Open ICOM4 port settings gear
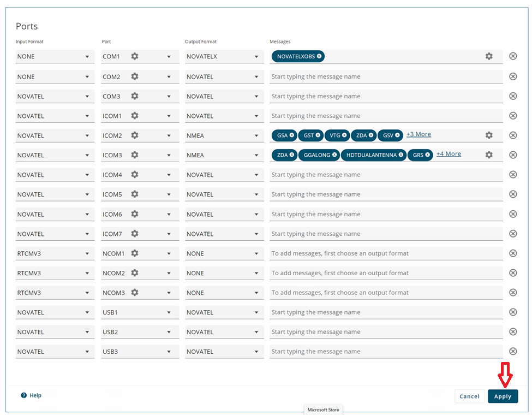Viewport: 532px width, 415px height. tap(135, 175)
